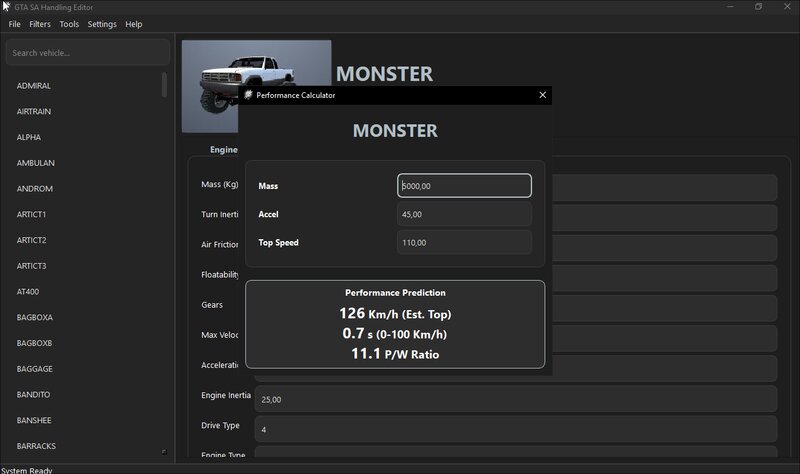Select BAGBOXA in the vehicle list
Image resolution: width=800 pixels, height=474 pixels.
click(35, 317)
